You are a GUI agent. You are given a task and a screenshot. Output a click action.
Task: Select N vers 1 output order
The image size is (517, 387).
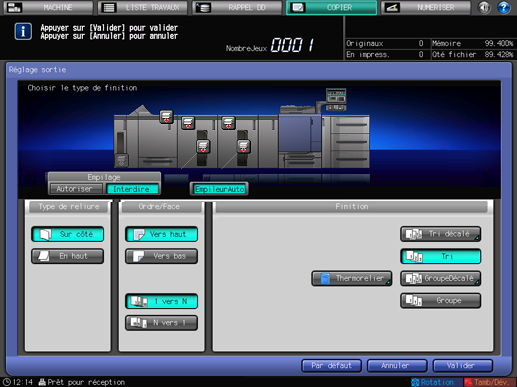click(161, 323)
